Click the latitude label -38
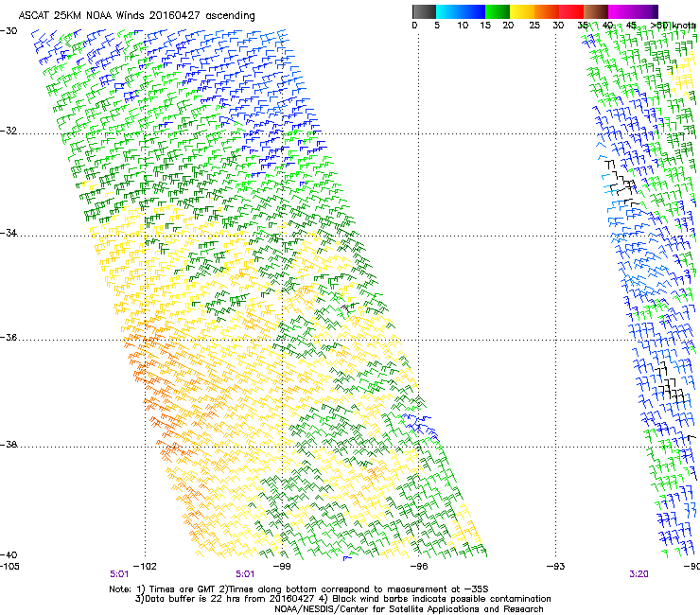This screenshot has height=615, width=700. point(9,445)
